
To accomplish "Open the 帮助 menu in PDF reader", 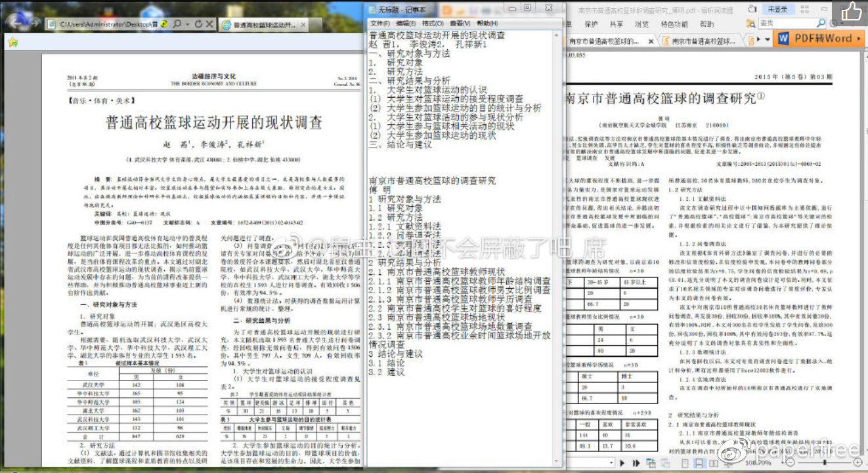I will [x=706, y=24].
